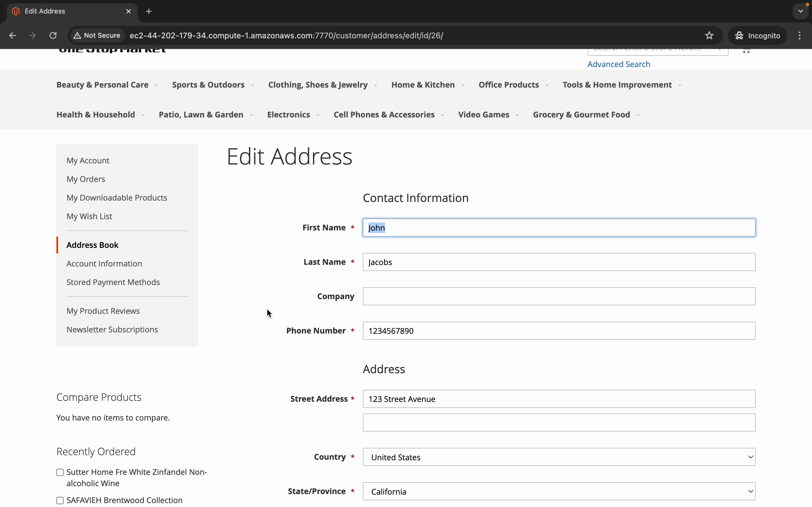
Task: Go to My Orders page
Action: pyautogui.click(x=86, y=179)
